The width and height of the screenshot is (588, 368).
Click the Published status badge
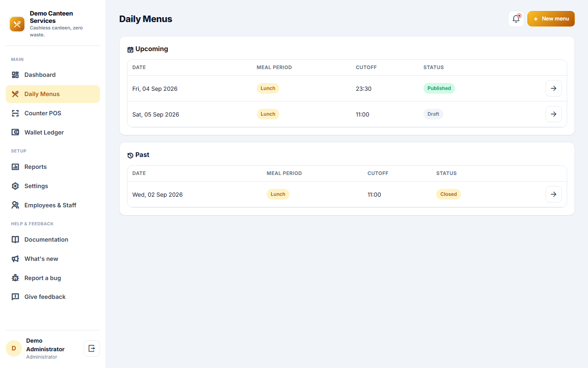pos(439,88)
